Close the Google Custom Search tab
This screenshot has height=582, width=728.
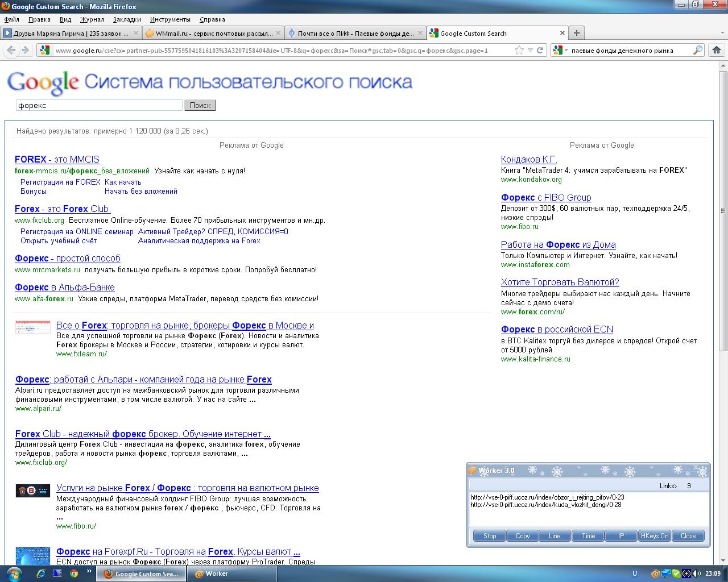pos(562,33)
